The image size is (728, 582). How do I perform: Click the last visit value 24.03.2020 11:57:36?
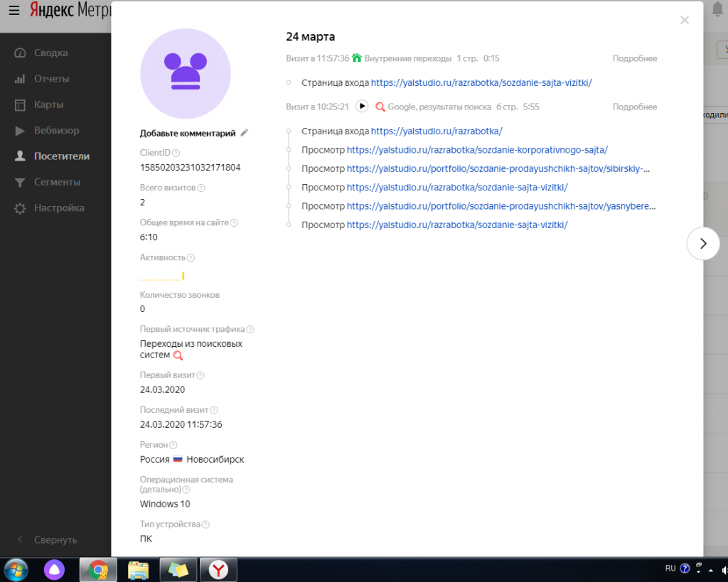click(x=181, y=425)
